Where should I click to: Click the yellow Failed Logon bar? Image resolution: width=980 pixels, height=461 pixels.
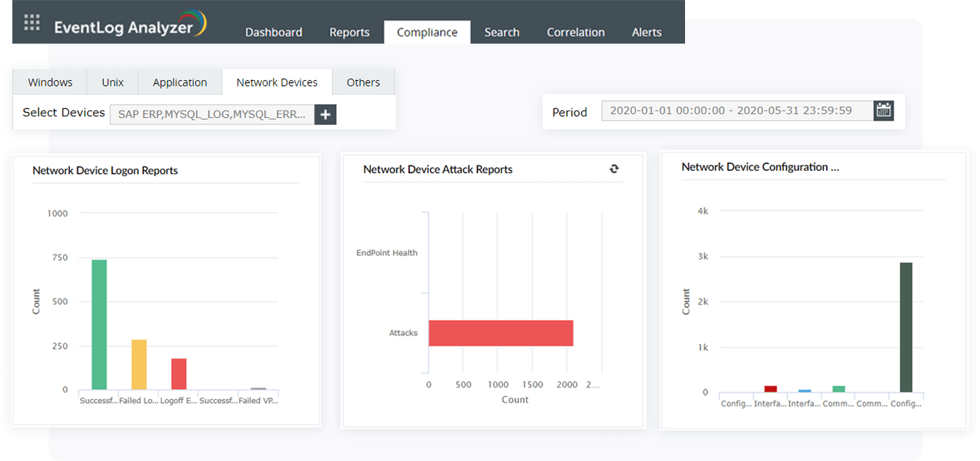pyautogui.click(x=139, y=364)
